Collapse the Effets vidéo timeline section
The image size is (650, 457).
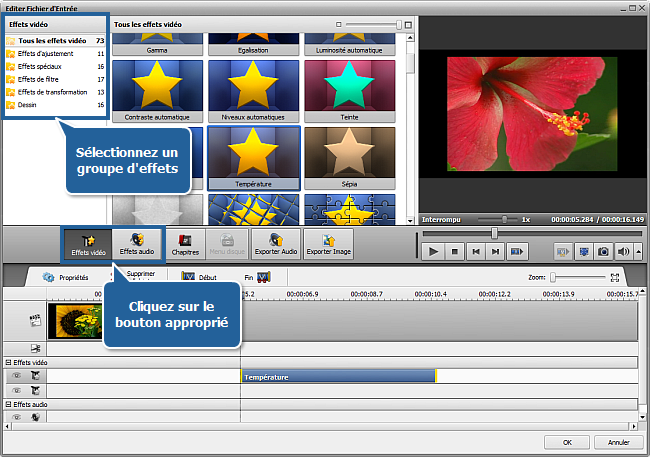click(7, 362)
